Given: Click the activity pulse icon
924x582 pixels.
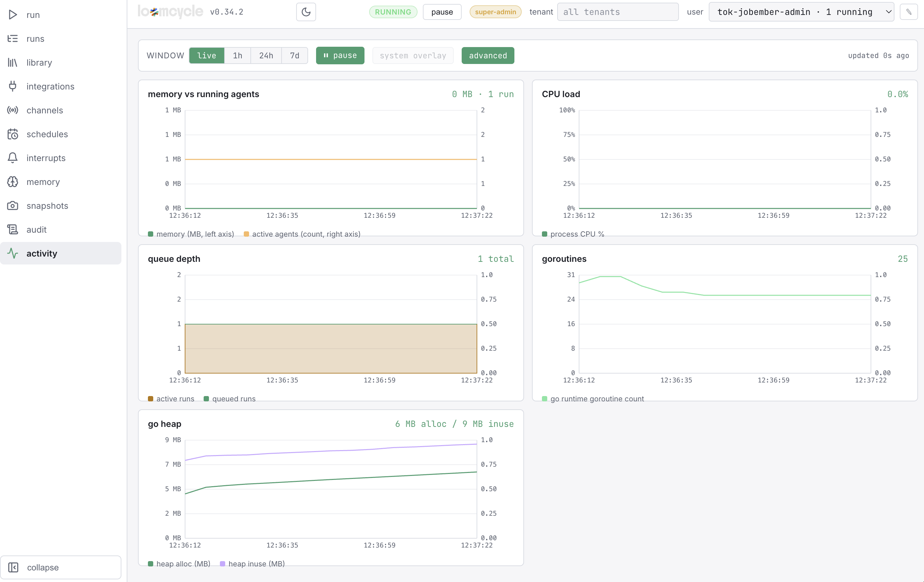Looking at the screenshot, I should click(13, 254).
